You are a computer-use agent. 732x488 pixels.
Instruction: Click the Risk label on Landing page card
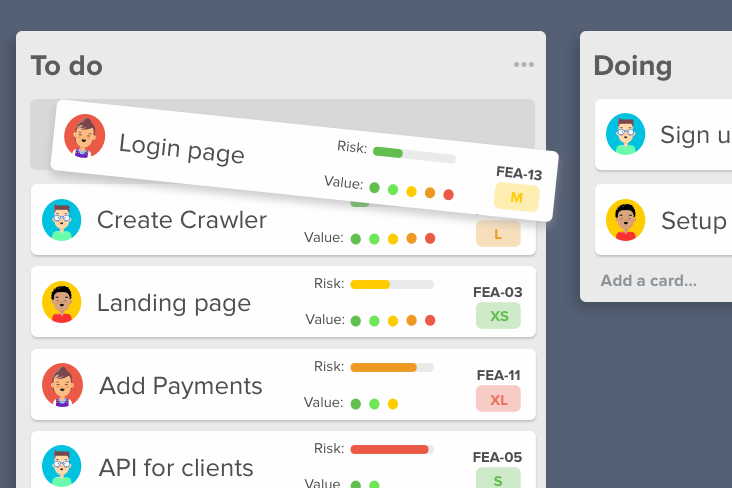tap(329, 283)
